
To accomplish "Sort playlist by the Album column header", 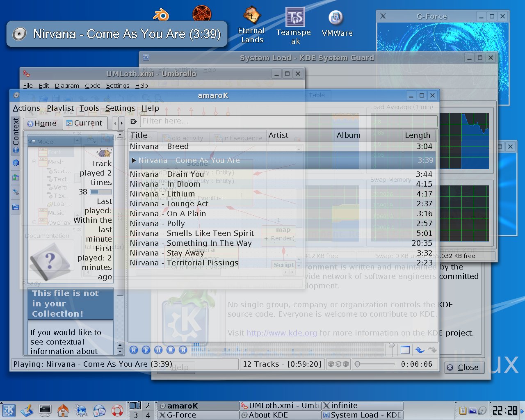I will pos(369,135).
